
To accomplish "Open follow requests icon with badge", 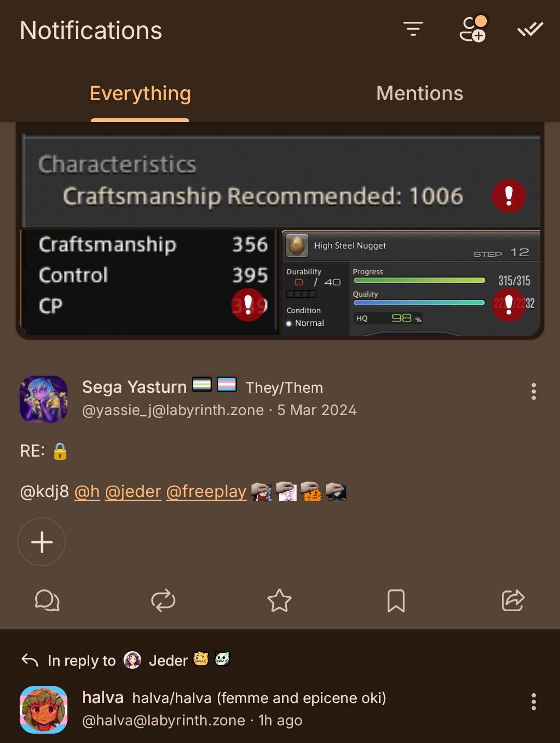I will (473, 29).
